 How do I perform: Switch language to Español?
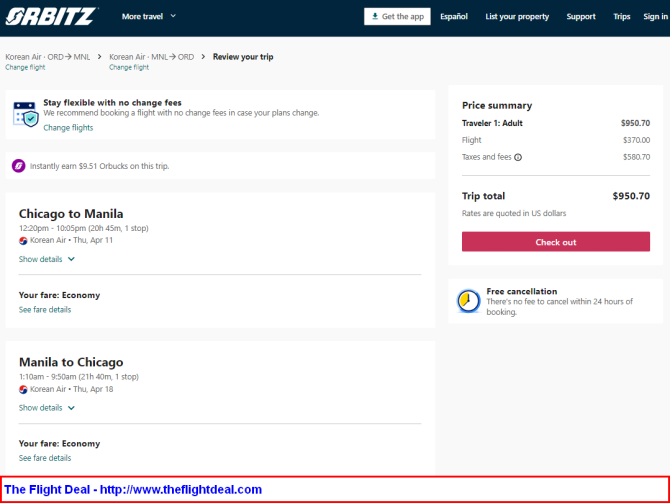[454, 17]
